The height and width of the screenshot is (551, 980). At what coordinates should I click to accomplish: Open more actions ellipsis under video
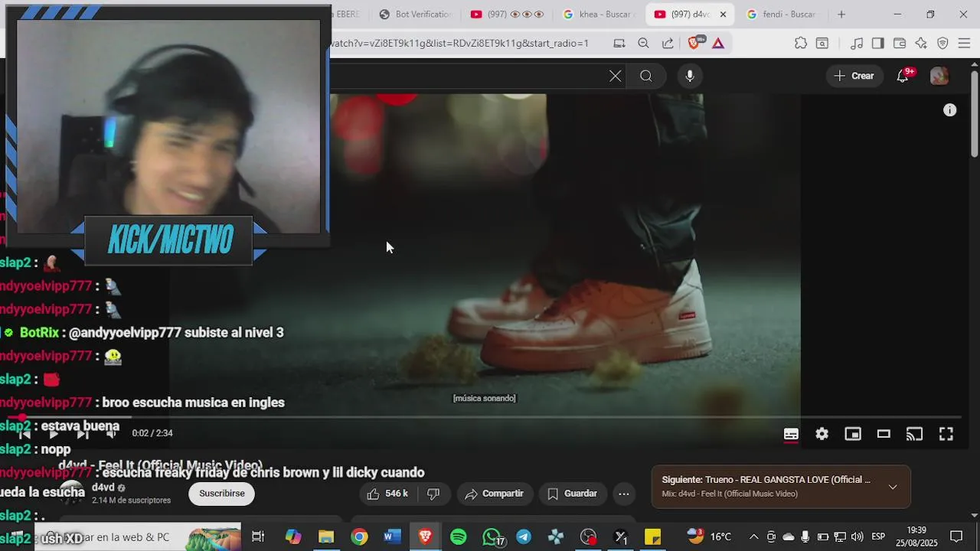pos(624,494)
